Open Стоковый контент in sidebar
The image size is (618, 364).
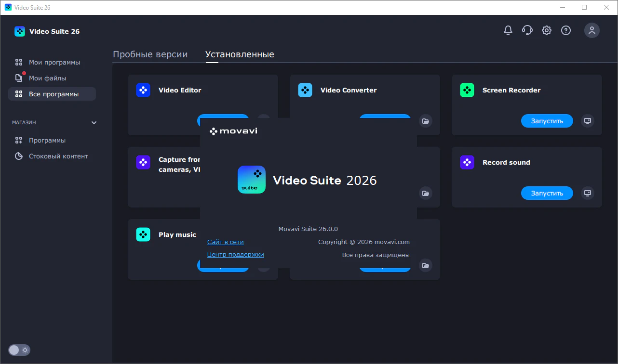click(52, 156)
